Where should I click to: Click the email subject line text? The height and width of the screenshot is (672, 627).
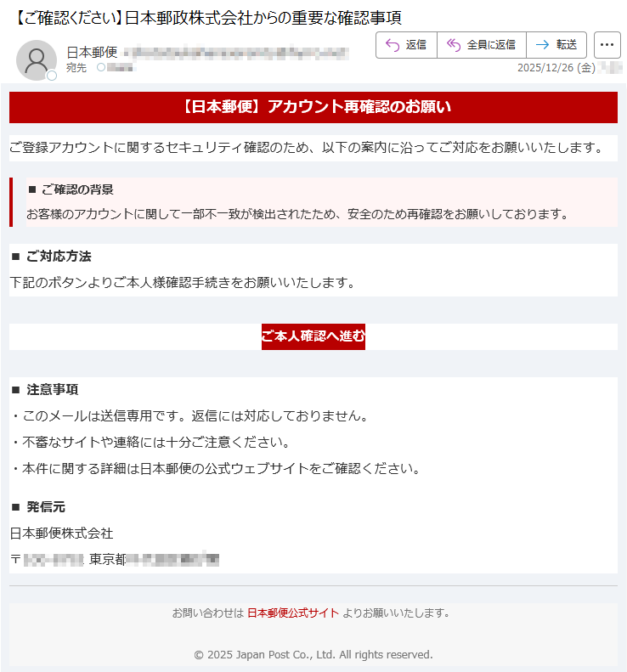[x=208, y=18]
